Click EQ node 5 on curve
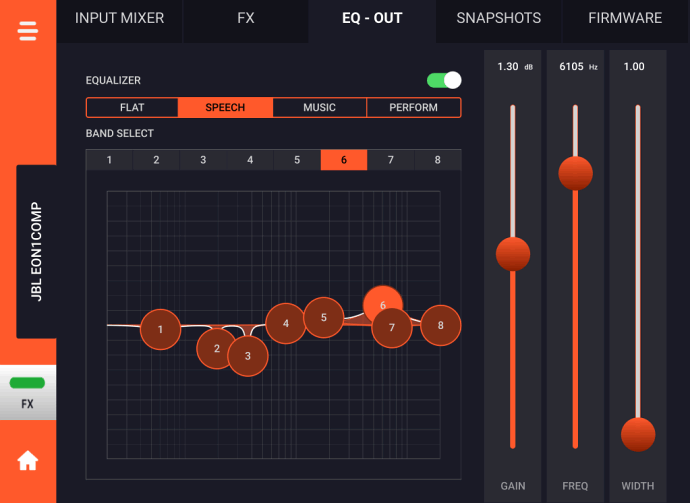690x503 pixels. coord(323,318)
